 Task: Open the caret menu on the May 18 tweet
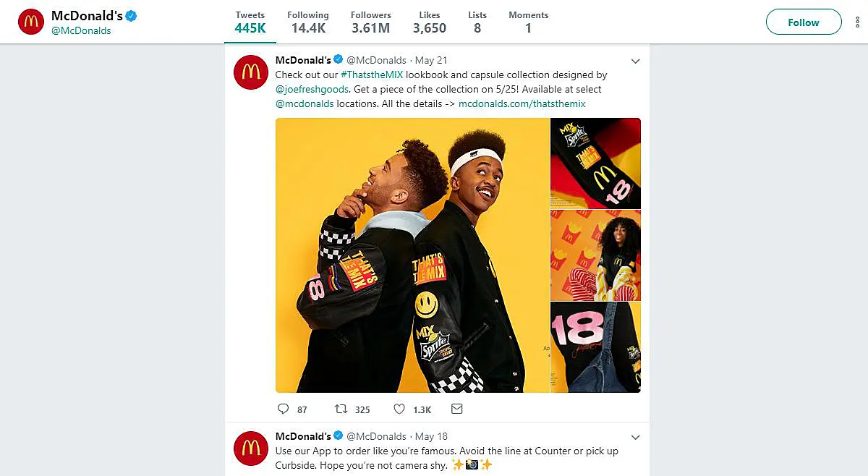tap(635, 437)
